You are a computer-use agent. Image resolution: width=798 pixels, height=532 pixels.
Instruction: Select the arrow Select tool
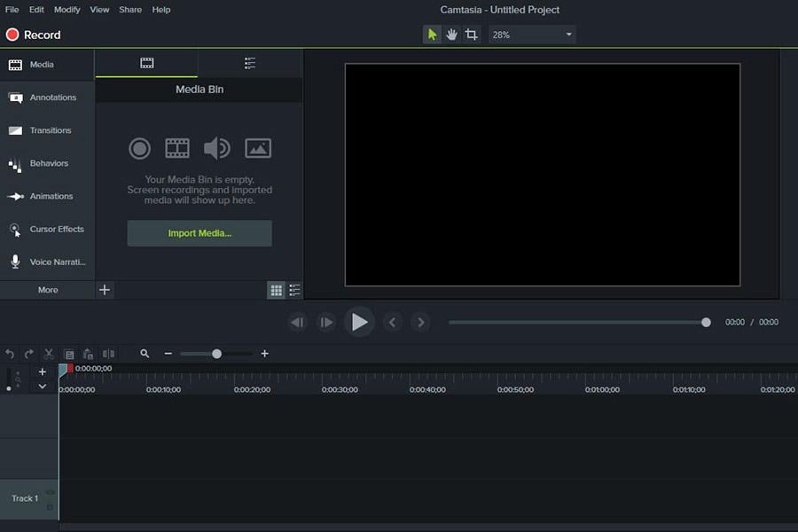point(432,35)
